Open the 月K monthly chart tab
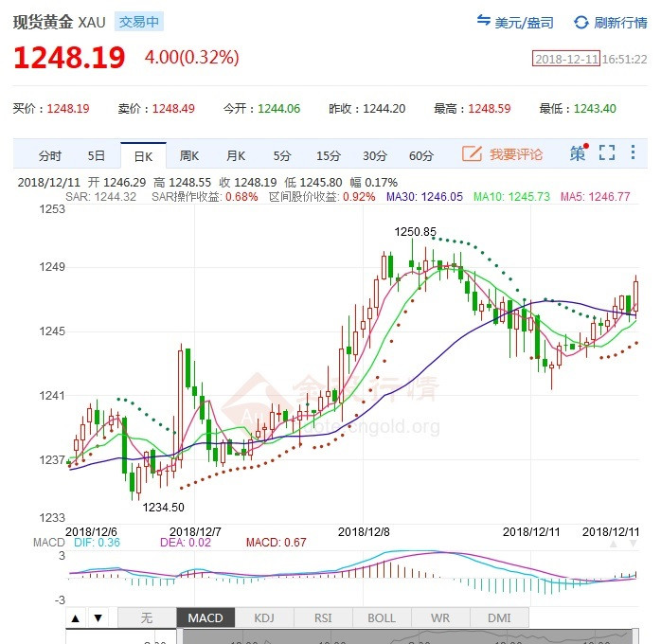The width and height of the screenshot is (661, 644). click(236, 155)
